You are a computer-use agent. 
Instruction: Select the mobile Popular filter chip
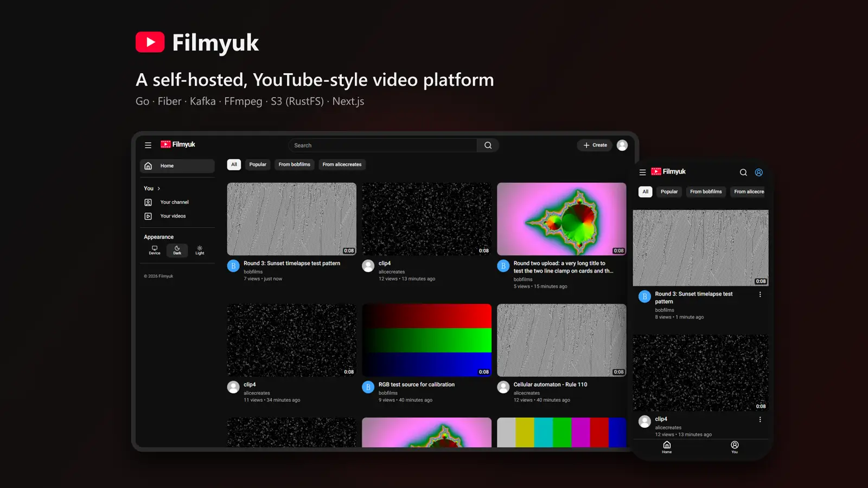(x=669, y=191)
